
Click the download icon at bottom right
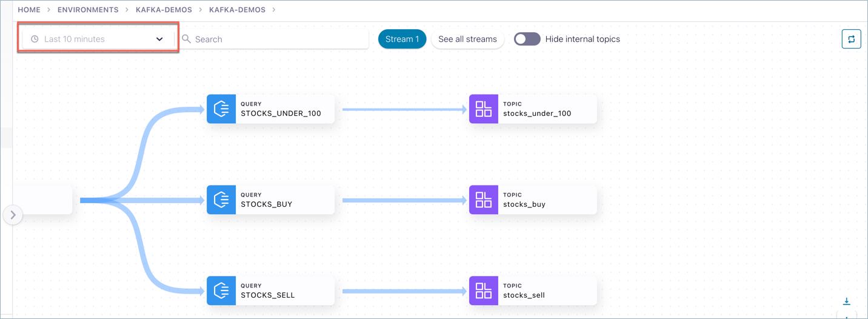[847, 301]
